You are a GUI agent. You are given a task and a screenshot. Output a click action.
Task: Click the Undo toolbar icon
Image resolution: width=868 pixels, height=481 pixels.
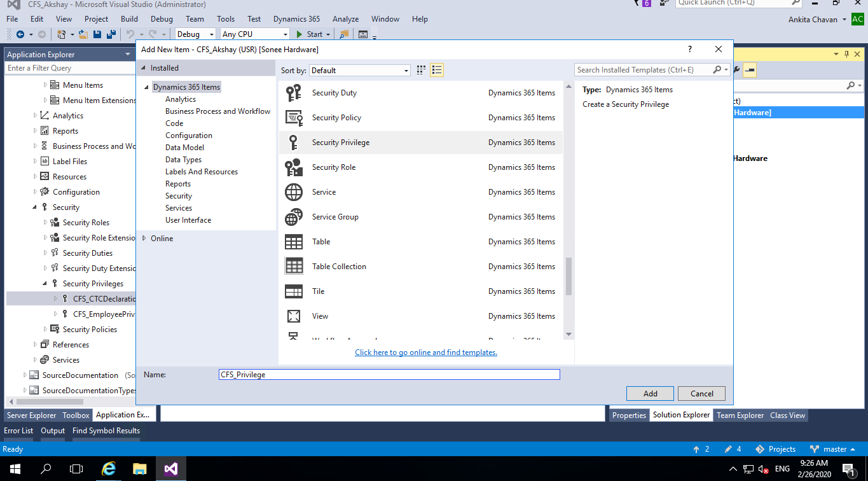(x=130, y=34)
